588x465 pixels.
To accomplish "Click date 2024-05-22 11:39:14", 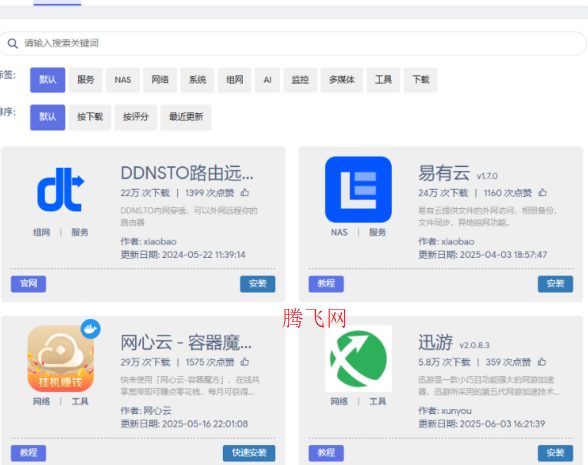I will pos(204,255).
